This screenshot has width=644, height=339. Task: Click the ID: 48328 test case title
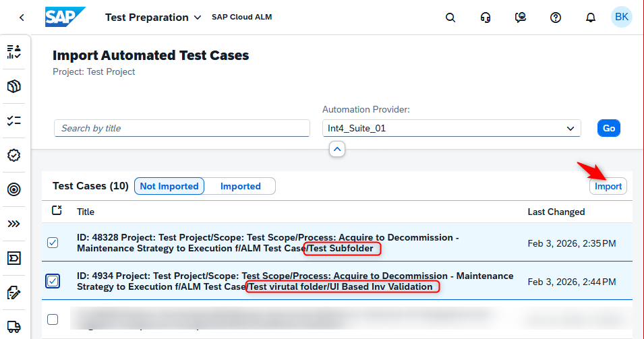(x=268, y=243)
